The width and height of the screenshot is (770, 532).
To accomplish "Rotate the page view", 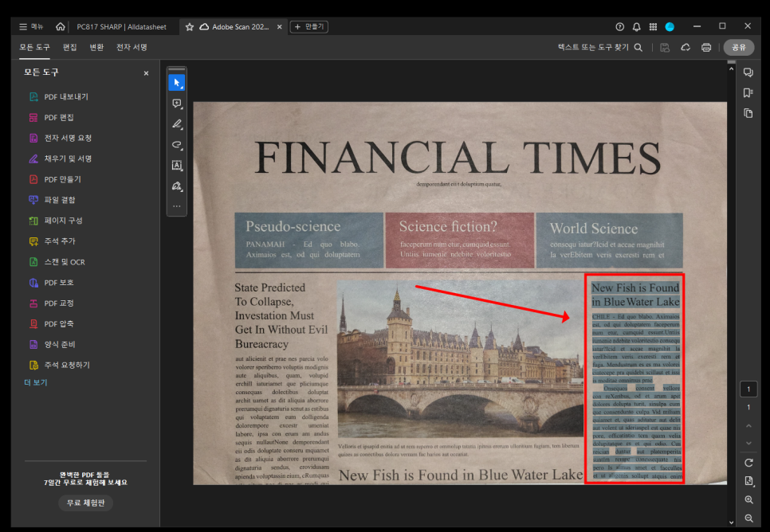I will (748, 463).
